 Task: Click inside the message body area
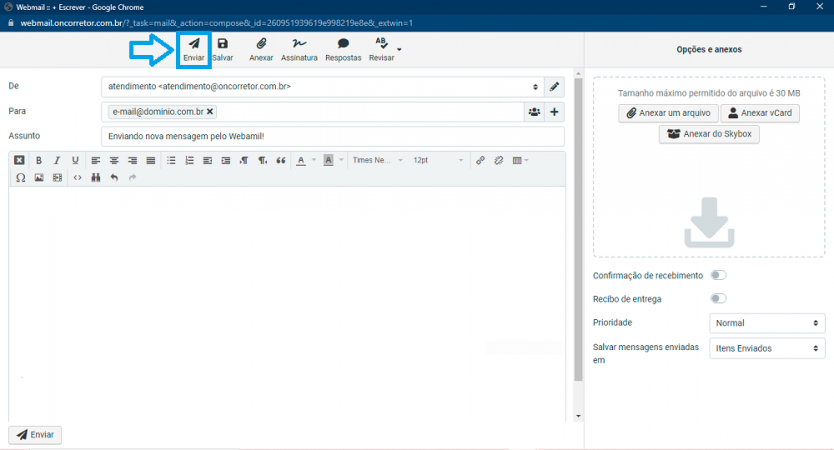[x=287, y=303]
